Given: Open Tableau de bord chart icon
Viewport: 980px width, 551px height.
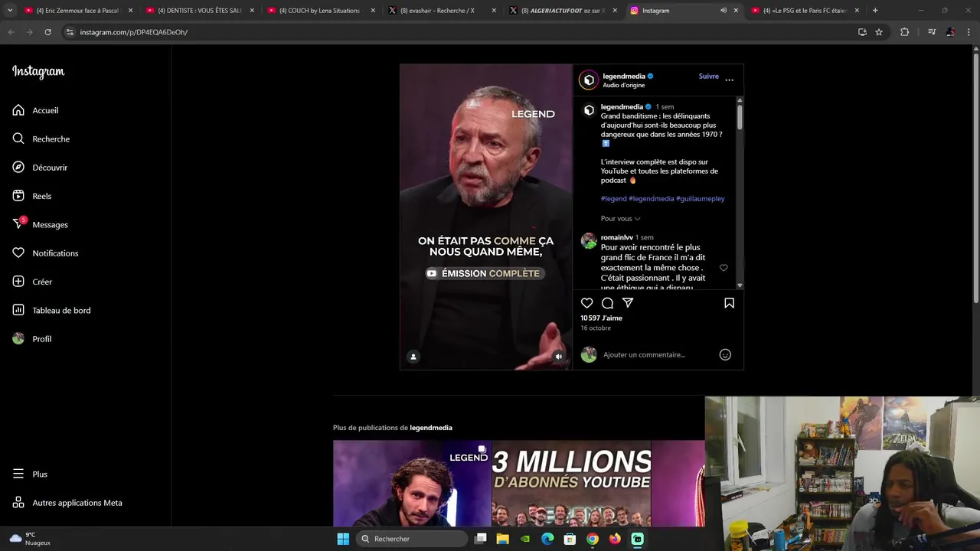Looking at the screenshot, I should pyautogui.click(x=18, y=310).
